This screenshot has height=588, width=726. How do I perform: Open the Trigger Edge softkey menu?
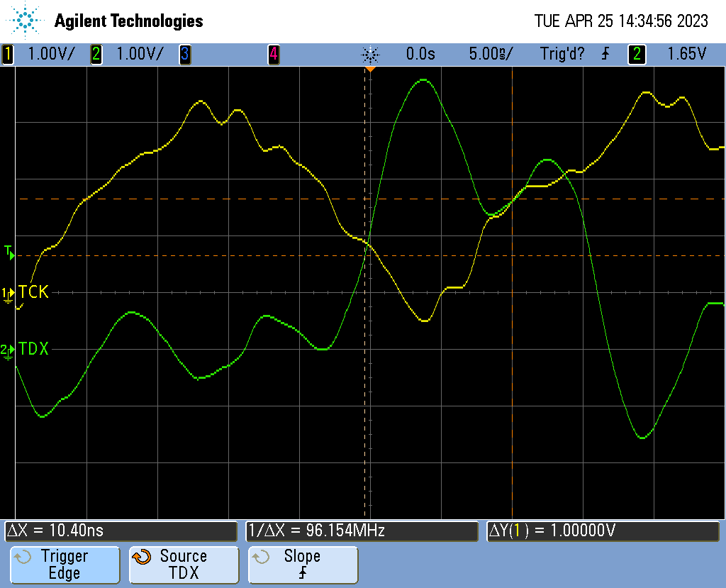tap(64, 565)
